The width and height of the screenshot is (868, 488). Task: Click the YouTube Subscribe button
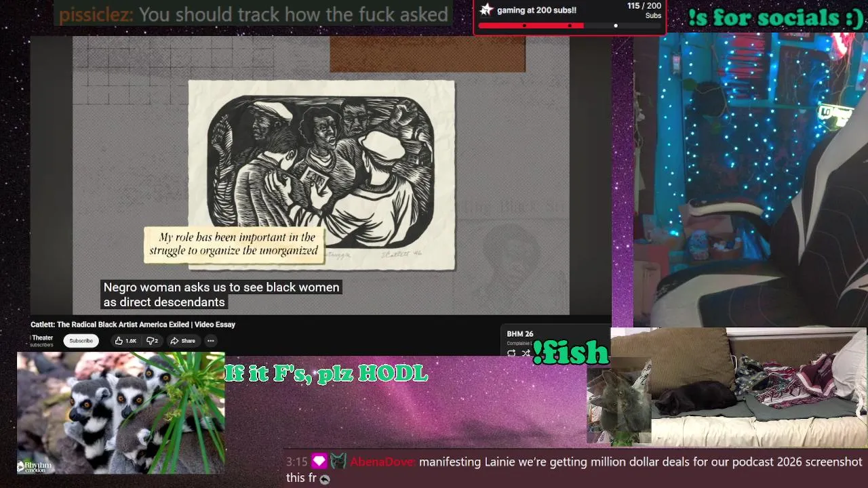[81, 341]
